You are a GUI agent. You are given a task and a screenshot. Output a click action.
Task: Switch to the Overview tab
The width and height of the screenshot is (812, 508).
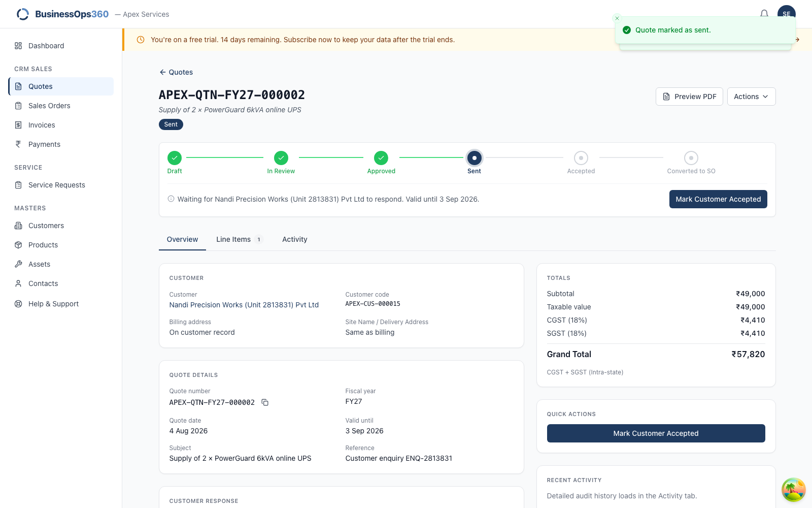click(x=182, y=239)
